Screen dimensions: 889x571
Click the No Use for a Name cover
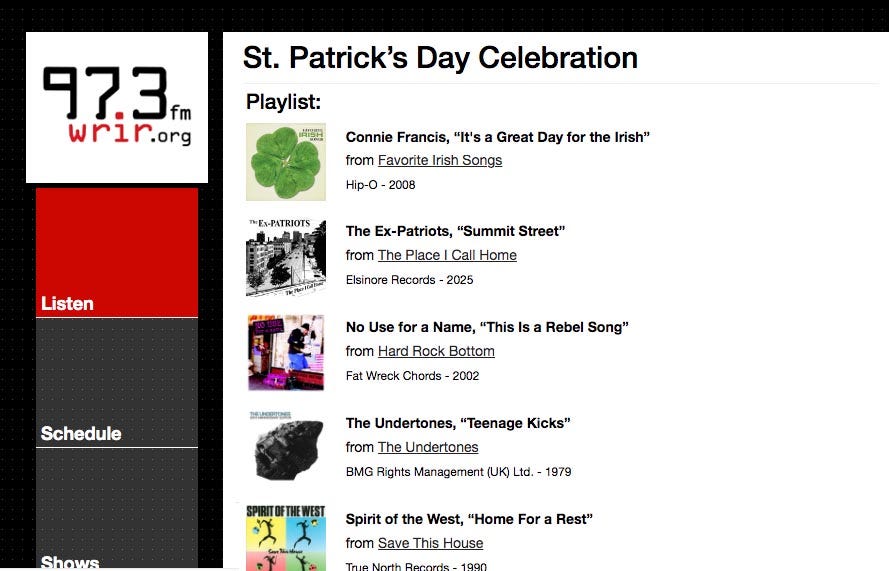click(x=286, y=353)
